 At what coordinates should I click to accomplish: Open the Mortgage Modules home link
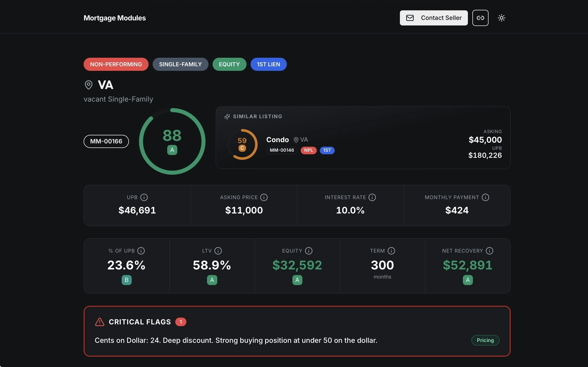tap(115, 18)
